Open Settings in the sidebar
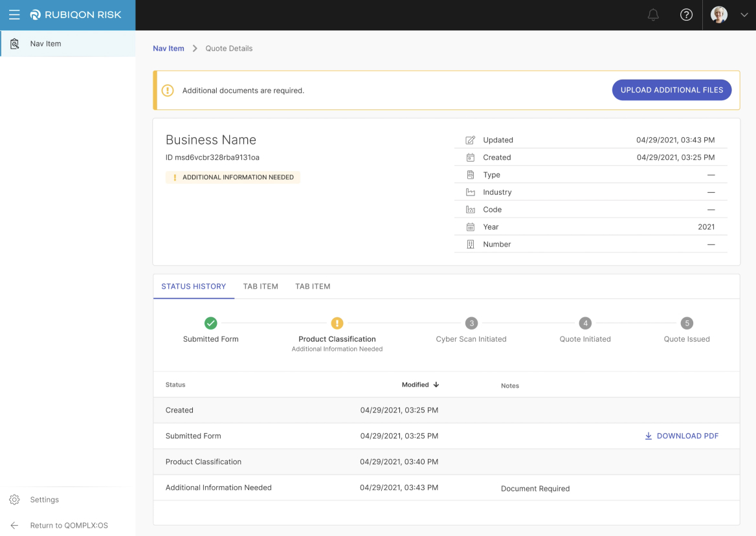756x536 pixels. (x=45, y=500)
